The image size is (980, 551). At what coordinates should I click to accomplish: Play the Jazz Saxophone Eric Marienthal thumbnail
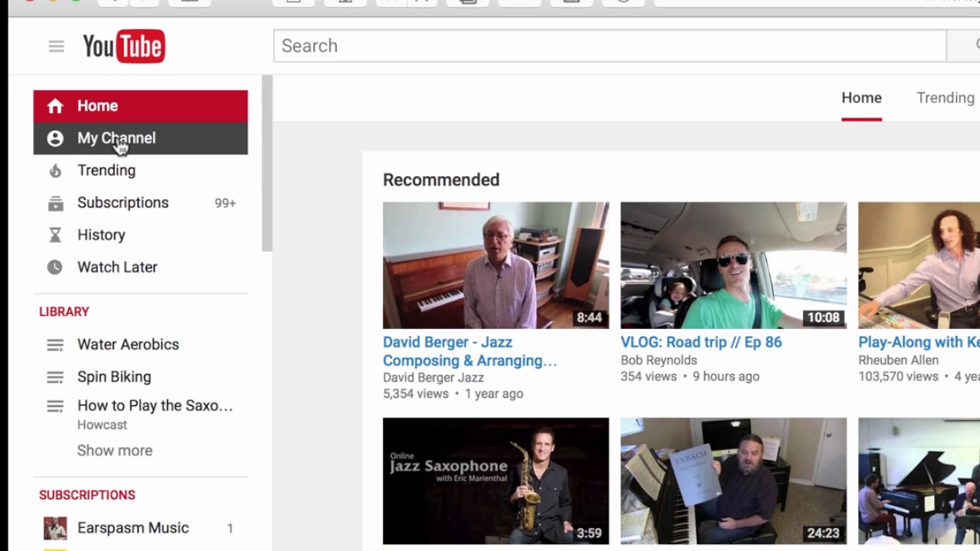click(496, 481)
